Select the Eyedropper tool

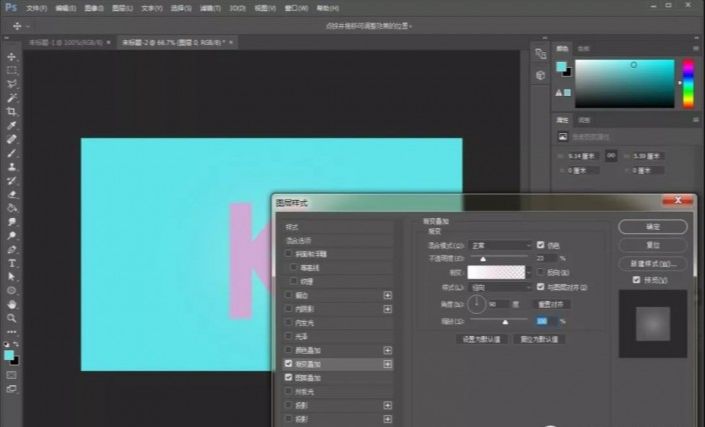(12, 125)
